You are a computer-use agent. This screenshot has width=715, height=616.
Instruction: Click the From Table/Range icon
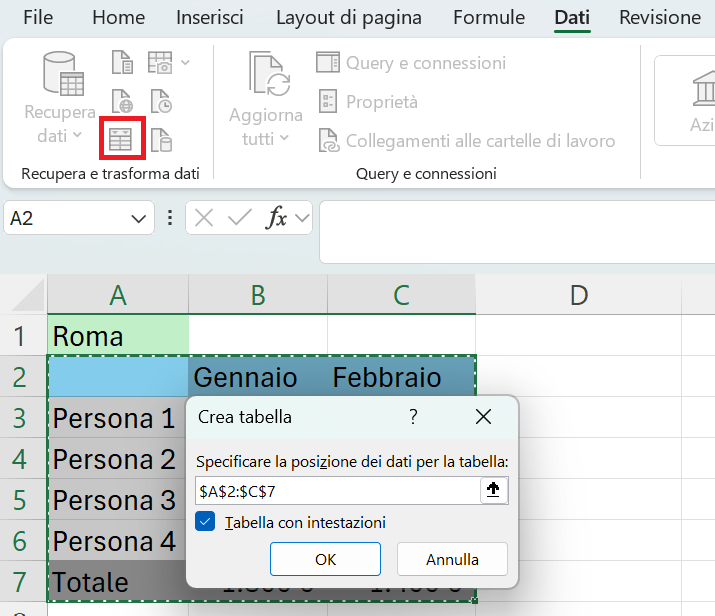[120, 139]
